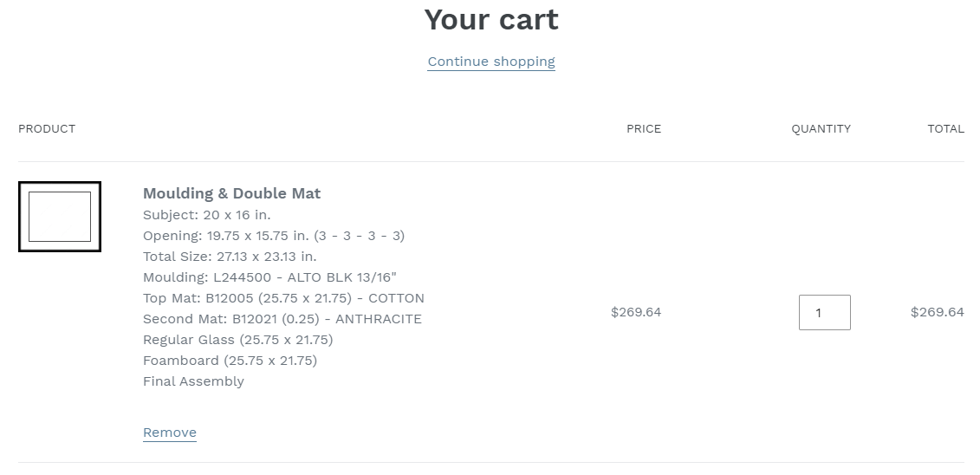
Task: Click the line total under TOTAL column
Action: tap(938, 312)
